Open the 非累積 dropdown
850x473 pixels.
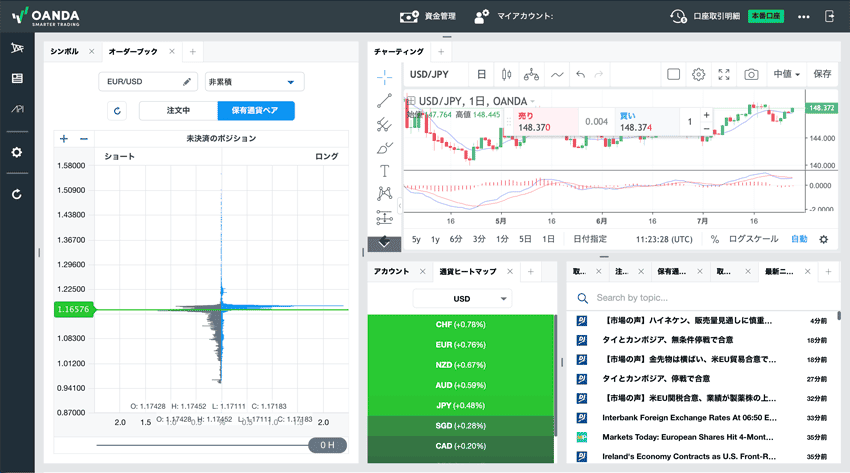pos(254,82)
